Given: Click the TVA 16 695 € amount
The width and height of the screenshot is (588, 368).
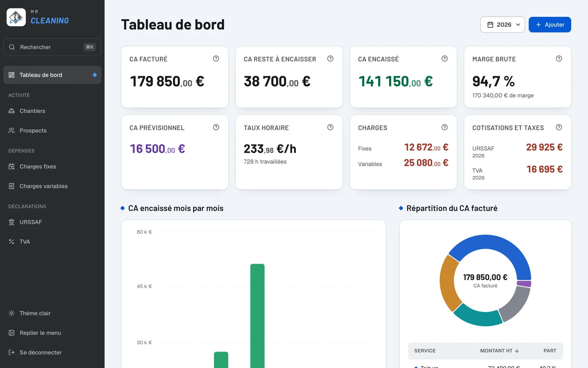Looking at the screenshot, I should 545,169.
